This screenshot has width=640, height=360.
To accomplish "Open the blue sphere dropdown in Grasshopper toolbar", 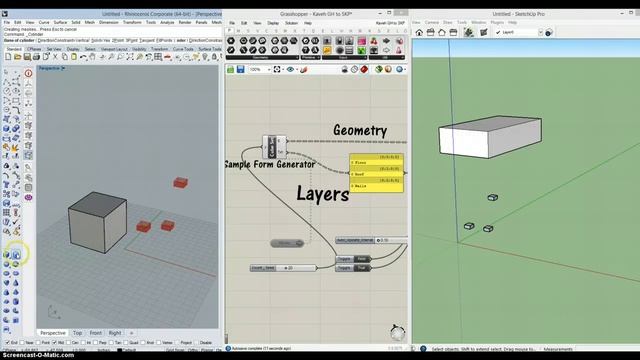I will point(405,69).
